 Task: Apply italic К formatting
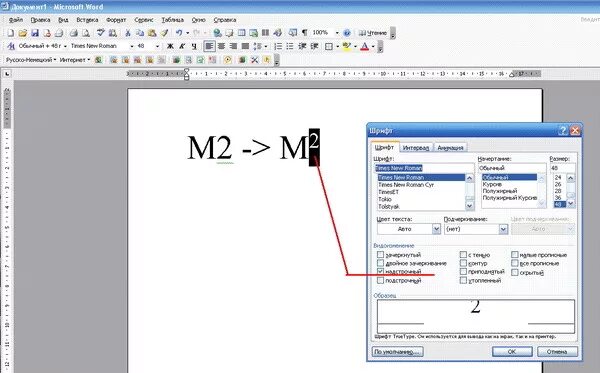point(182,46)
